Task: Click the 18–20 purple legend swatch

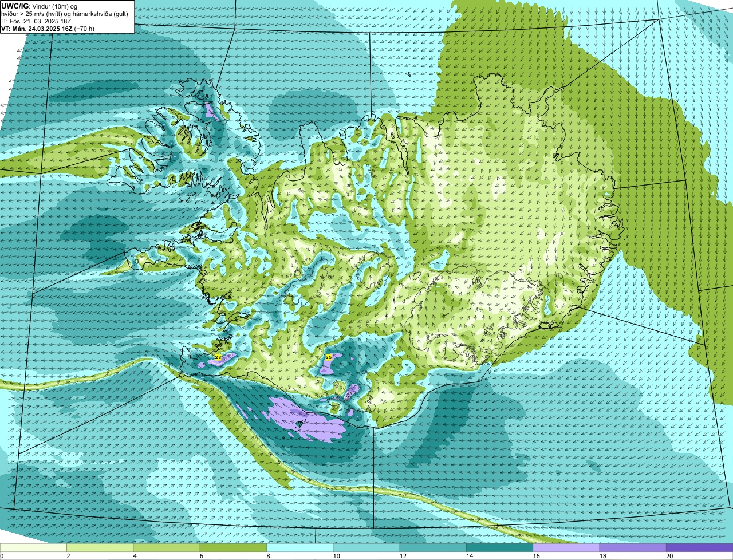Action: 633,548
